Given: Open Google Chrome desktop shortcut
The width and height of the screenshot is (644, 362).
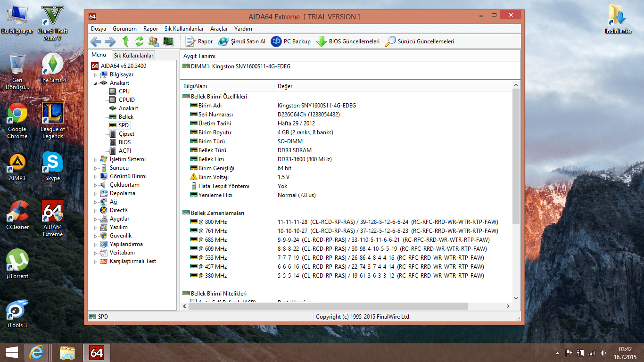Looking at the screenshot, I should coord(17,121).
